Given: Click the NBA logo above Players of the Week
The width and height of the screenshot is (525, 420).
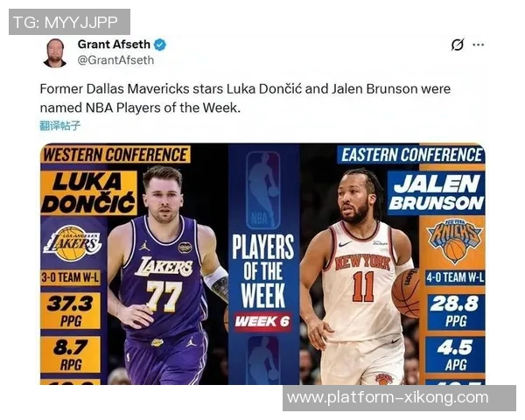Looking at the screenshot, I should point(263,190).
